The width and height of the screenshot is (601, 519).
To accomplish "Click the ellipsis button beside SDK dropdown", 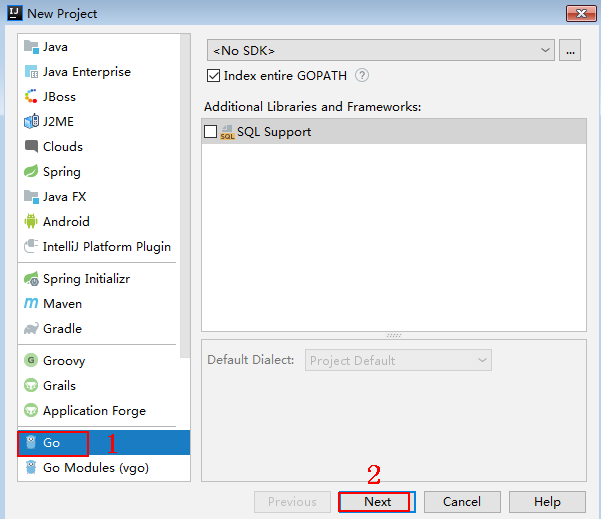I will tap(570, 50).
